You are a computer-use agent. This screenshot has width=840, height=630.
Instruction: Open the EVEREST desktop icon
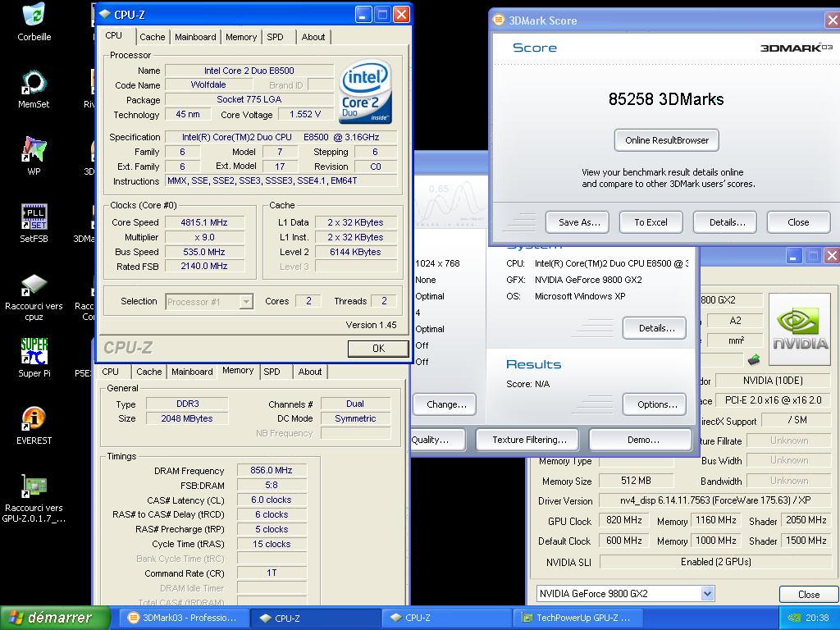34,418
